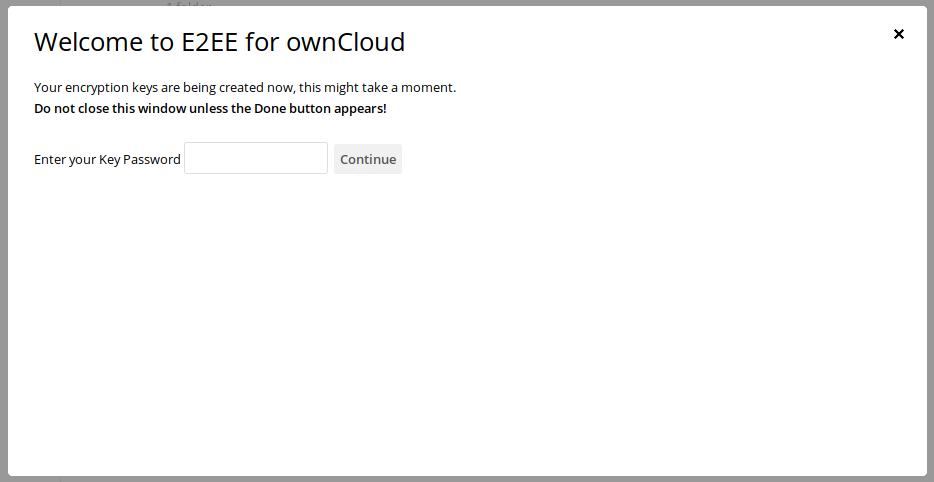Click the 'Enter your Key Password' label

coord(107,160)
